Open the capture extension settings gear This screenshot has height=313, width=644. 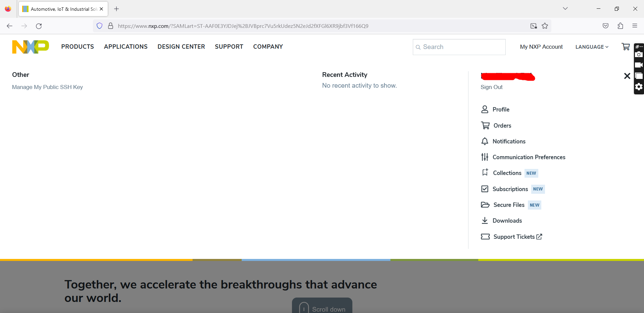[639, 87]
